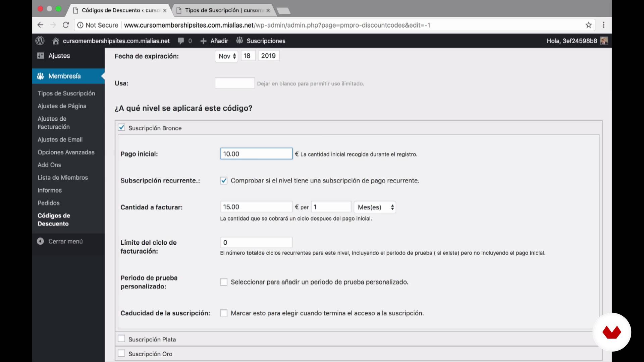Screen dimensions: 644x362
Task: Click the Suscripción Bronce label text
Action: (x=155, y=128)
